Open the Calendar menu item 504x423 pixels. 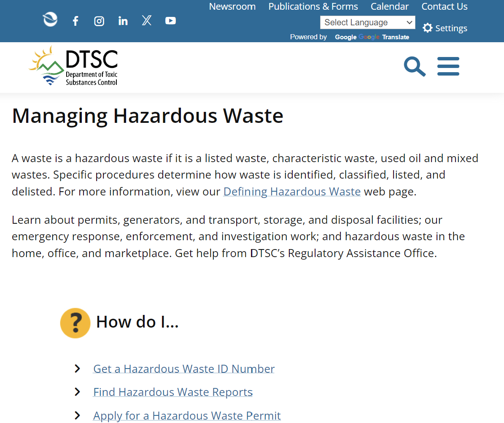coord(389,7)
